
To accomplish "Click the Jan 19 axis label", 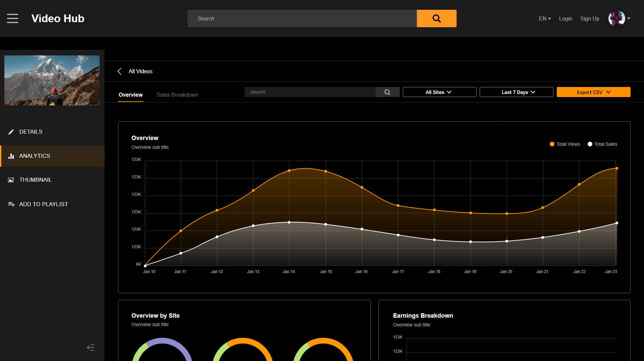I will (470, 272).
